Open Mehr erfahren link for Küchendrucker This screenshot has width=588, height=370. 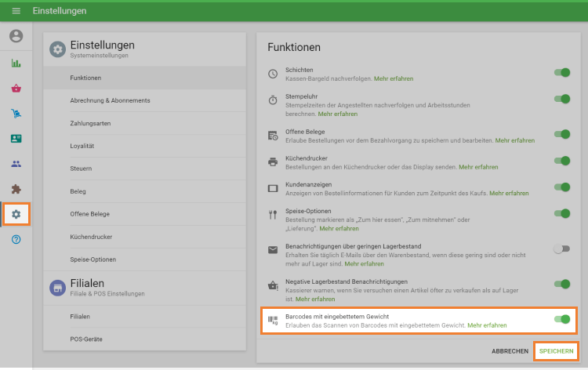478,167
